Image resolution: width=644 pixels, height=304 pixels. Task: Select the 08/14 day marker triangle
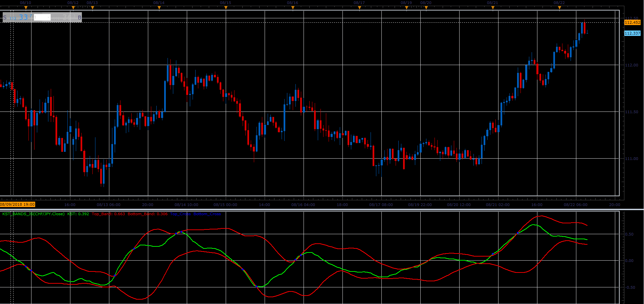(159, 8)
